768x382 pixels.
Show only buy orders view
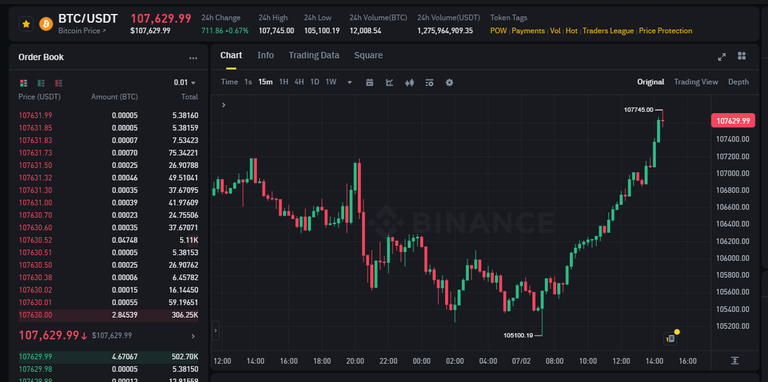41,83
